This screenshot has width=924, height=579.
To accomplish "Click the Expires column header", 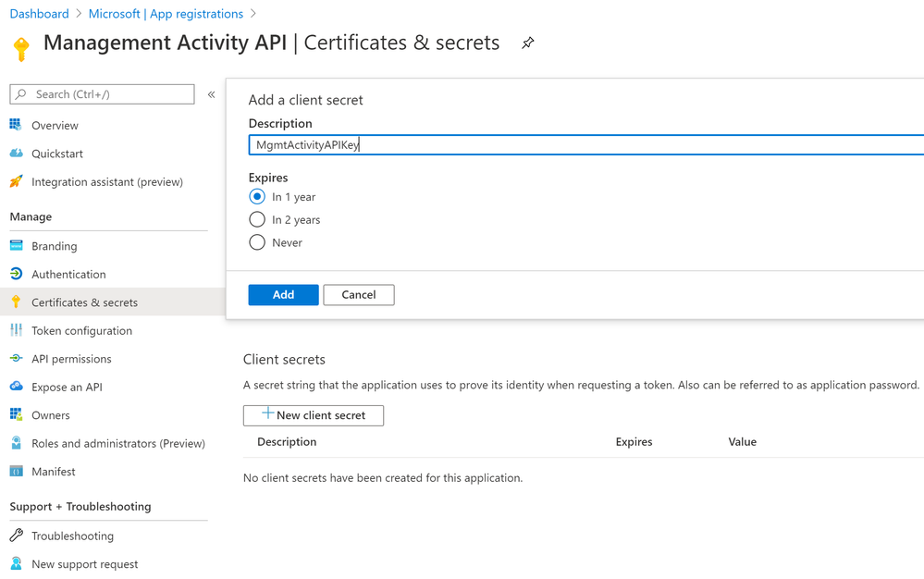I will [x=634, y=442].
